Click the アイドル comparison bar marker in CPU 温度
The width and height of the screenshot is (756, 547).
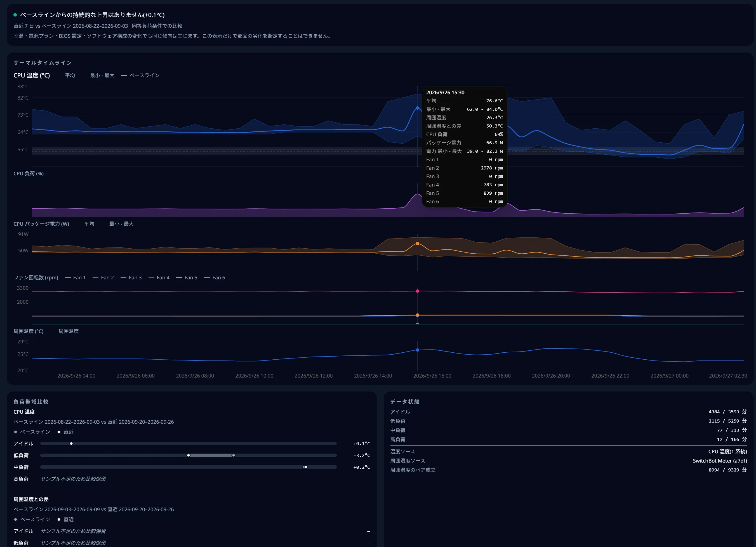[71, 444]
